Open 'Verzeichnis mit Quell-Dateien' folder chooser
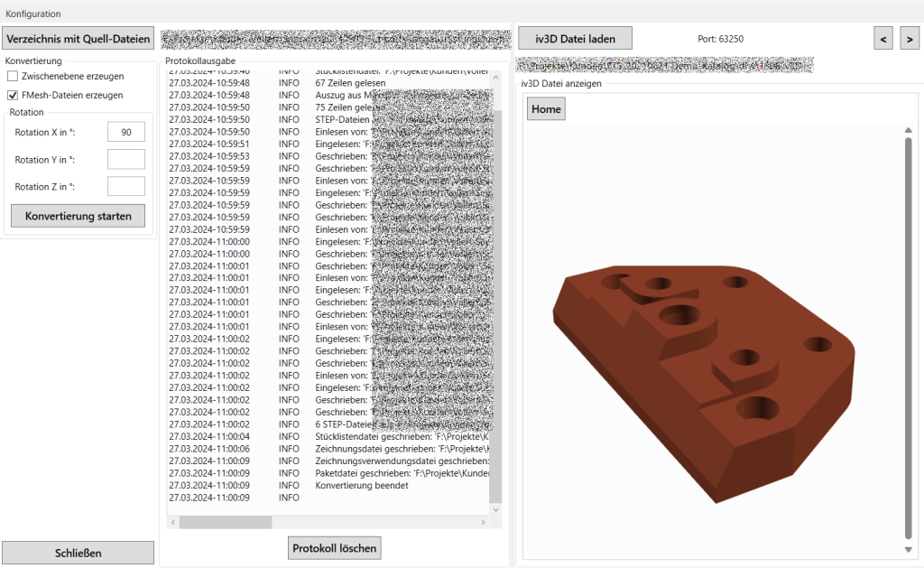This screenshot has width=924, height=568. pyautogui.click(x=78, y=39)
